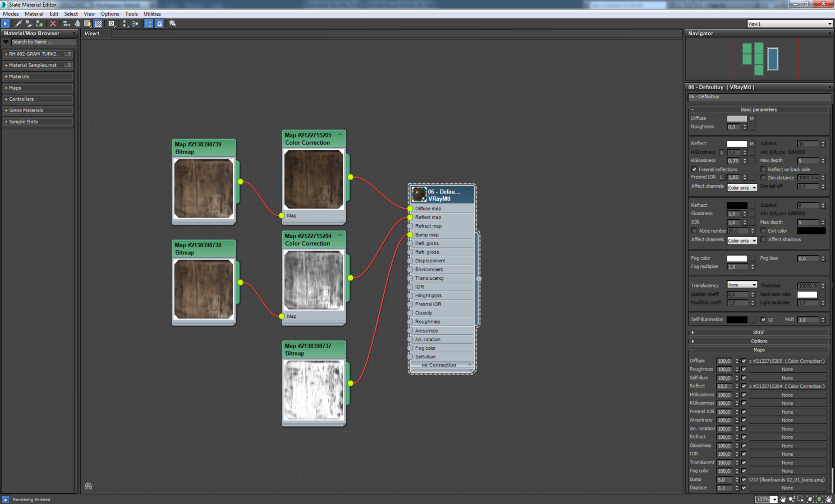
Task: Toggle Fresnel reflections checkbox
Action: 694,169
